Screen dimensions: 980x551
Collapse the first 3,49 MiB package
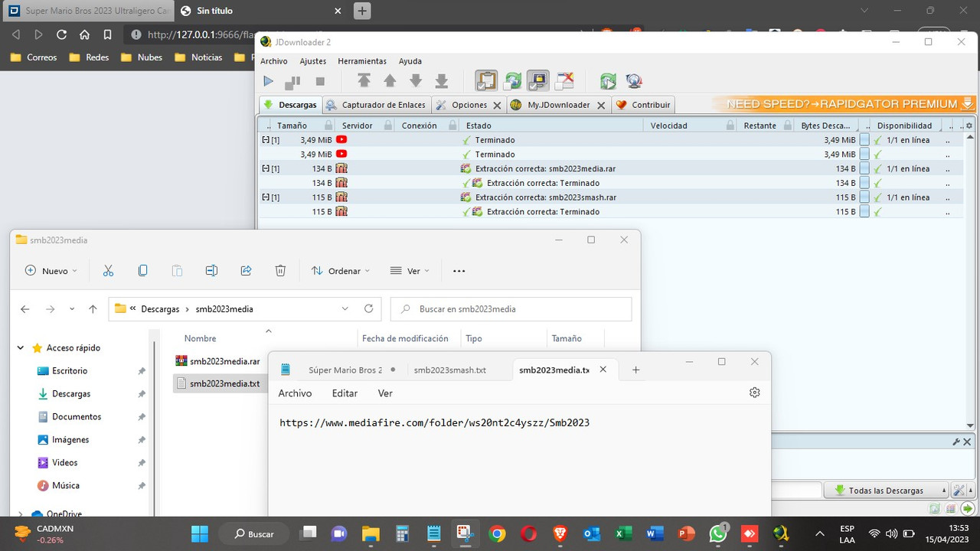click(x=266, y=140)
